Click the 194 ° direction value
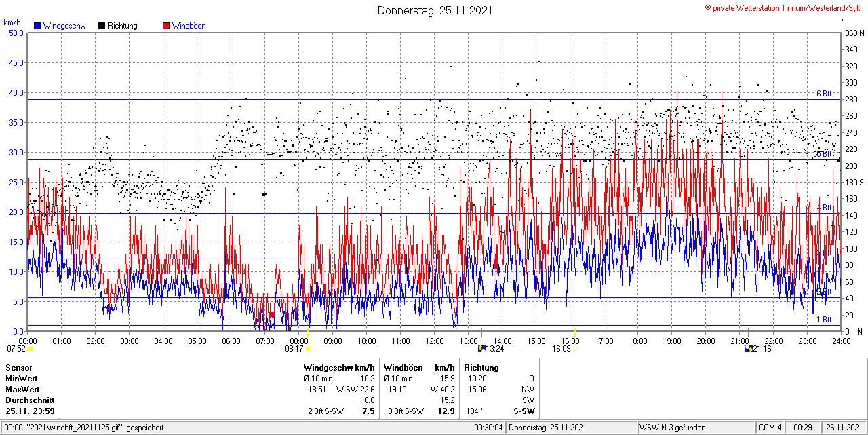The image size is (868, 435). [475, 411]
